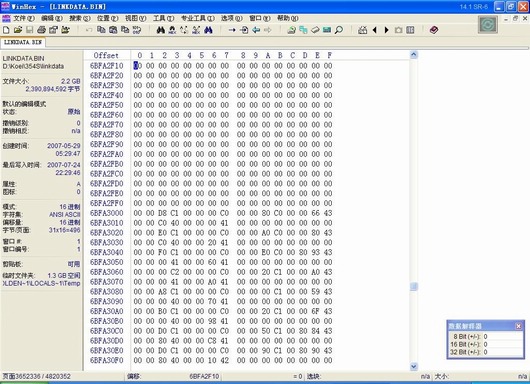Open the 专业工具 (Specialist) menu
The height and width of the screenshot is (384, 530).
198,18
